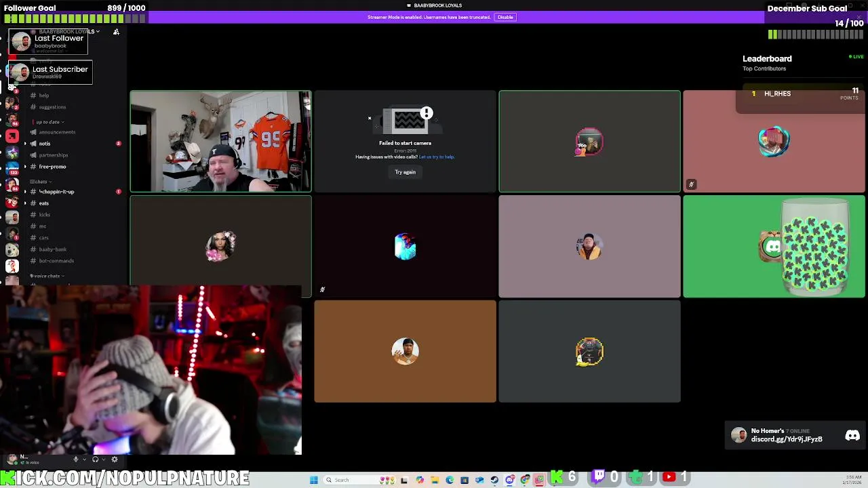
Task: Open microphone input options chevron
Action: point(84,460)
